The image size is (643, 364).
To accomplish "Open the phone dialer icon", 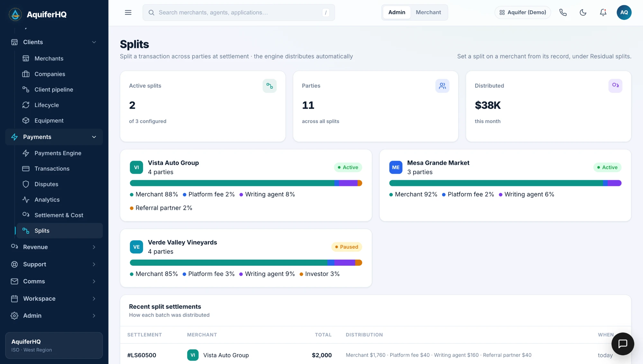I will 563,13.
